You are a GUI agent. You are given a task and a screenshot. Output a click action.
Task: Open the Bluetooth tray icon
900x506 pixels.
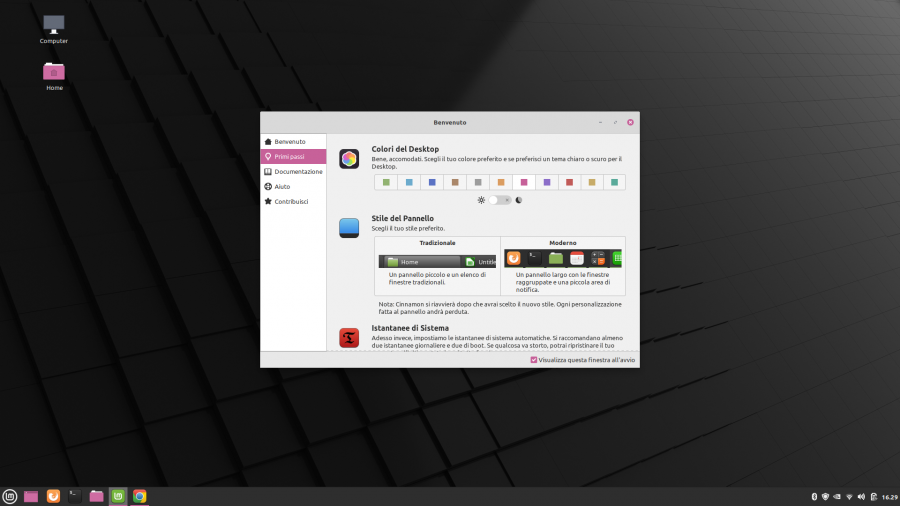click(814, 497)
